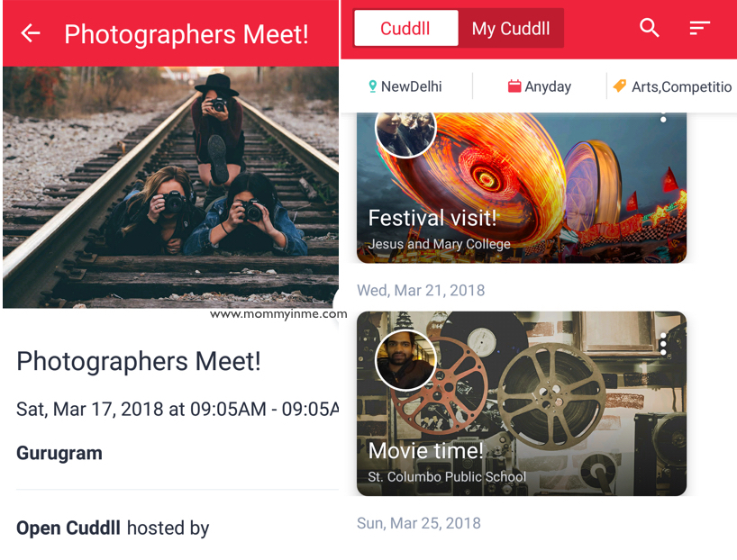Open the Festival visit card's three-dot menu

click(663, 117)
